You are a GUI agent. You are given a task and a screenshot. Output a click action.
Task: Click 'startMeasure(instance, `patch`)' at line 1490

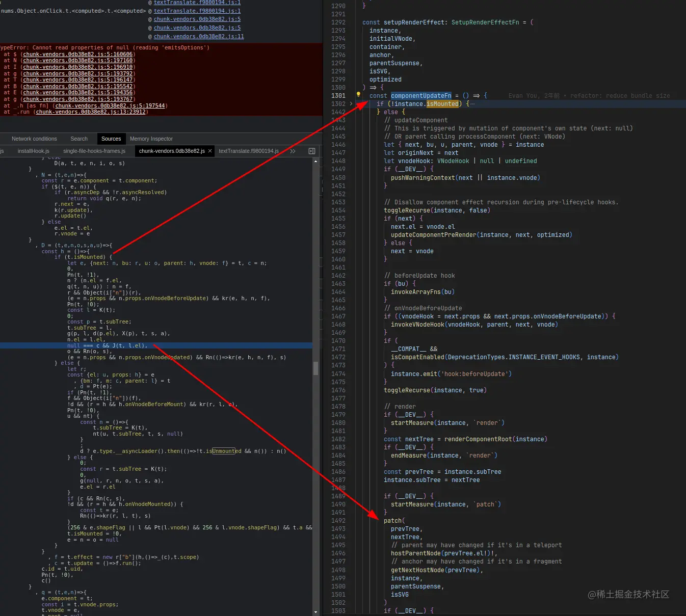(446, 504)
